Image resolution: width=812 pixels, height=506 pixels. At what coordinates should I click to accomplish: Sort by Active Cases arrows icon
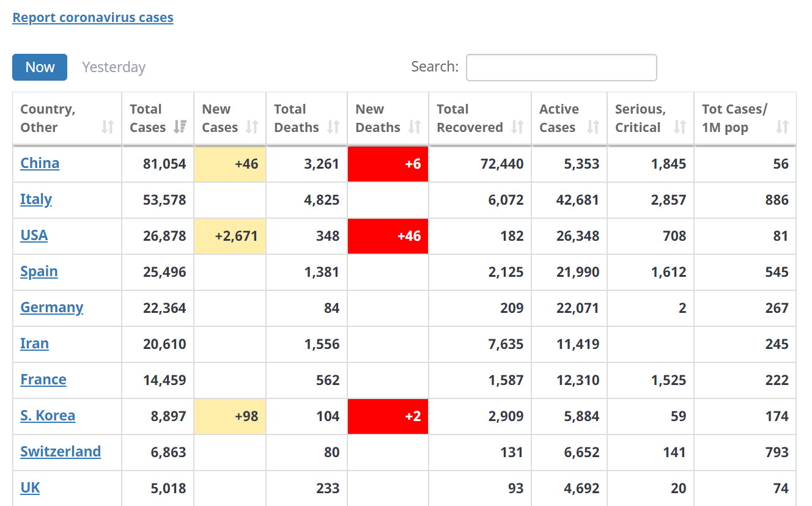(592, 127)
